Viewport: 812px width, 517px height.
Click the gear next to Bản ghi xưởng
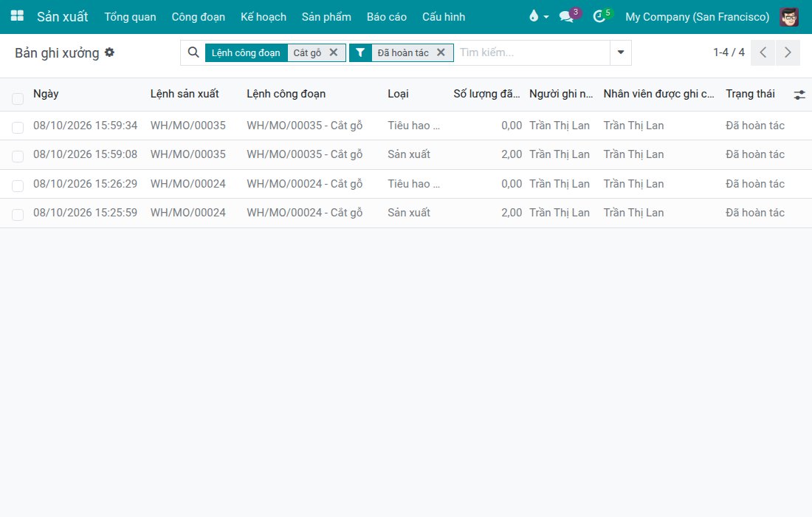pos(109,52)
